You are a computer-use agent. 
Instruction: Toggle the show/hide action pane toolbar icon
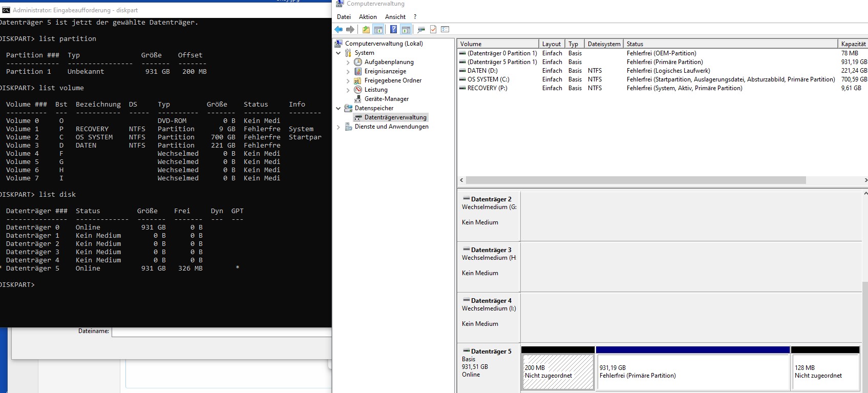point(406,30)
